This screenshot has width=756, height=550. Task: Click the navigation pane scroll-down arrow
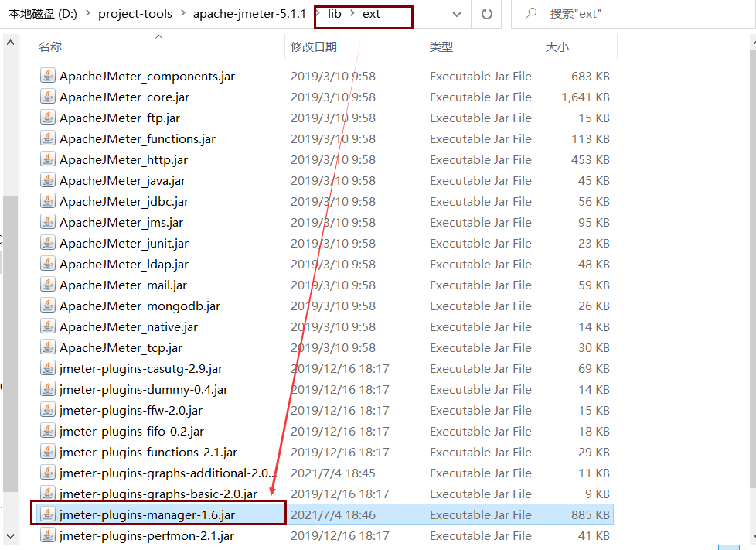click(x=10, y=536)
